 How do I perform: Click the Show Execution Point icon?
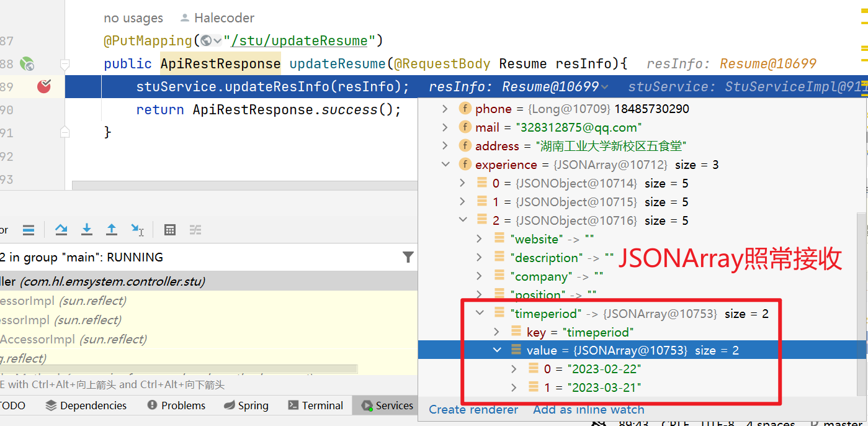click(29, 230)
